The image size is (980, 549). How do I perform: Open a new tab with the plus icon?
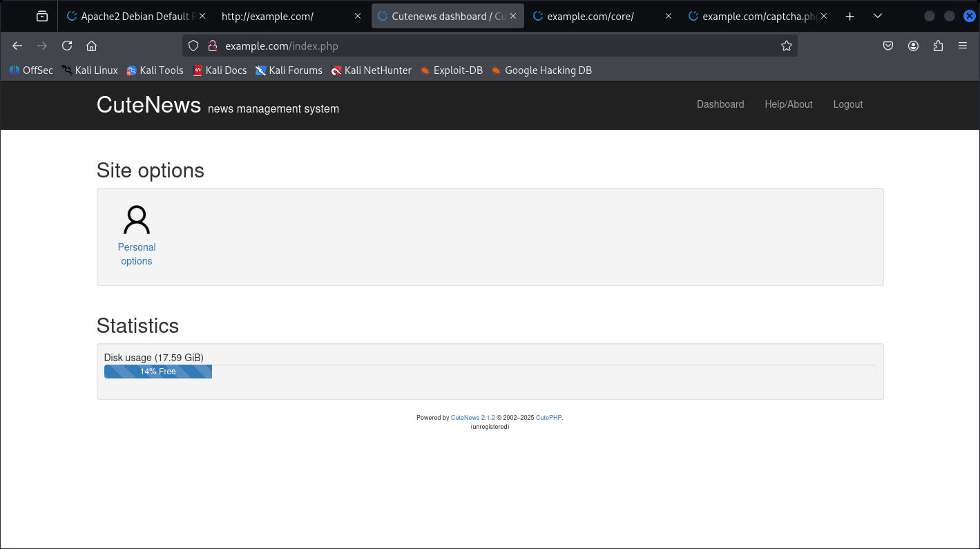click(x=850, y=16)
